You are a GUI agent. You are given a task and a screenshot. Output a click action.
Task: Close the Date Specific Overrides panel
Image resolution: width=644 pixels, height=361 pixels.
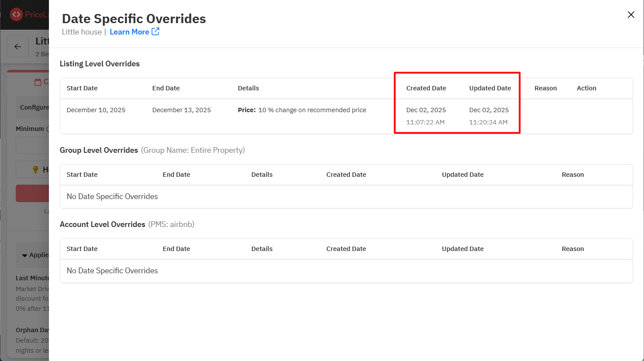point(631,15)
